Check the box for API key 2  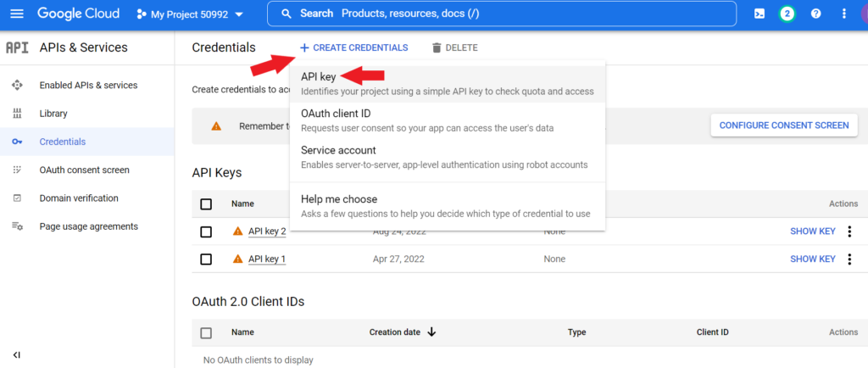[x=206, y=231]
